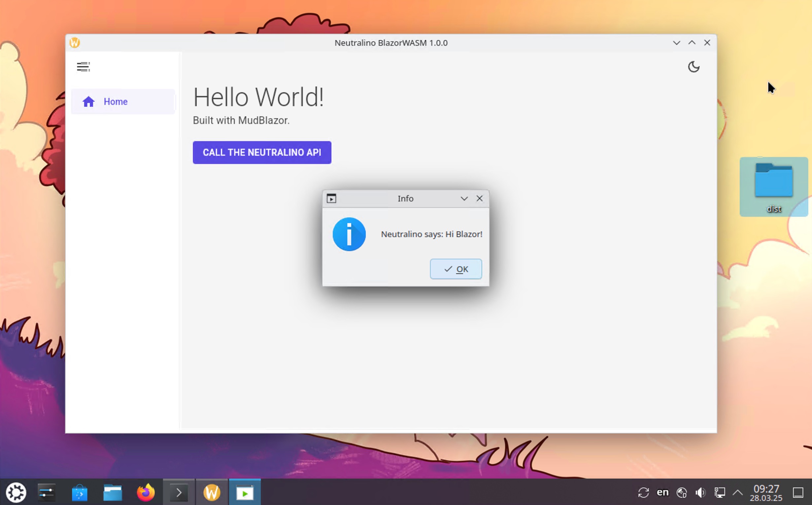812x505 pixels.
Task: Click the blue information icon
Action: [349, 234]
